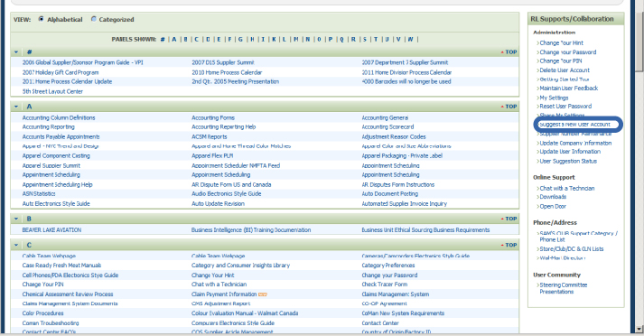Viewport: 644px width, 336px height.
Task: Collapse the A panel section arrow
Action: coord(16,107)
